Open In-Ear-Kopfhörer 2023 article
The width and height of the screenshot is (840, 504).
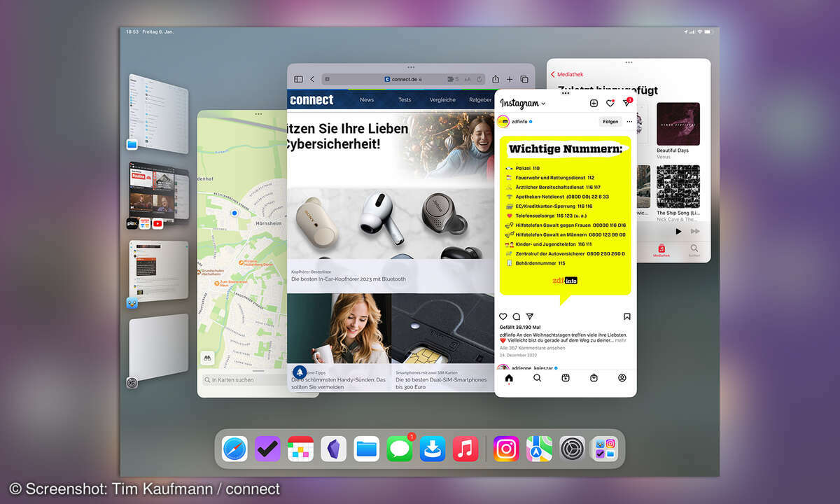coord(349,279)
